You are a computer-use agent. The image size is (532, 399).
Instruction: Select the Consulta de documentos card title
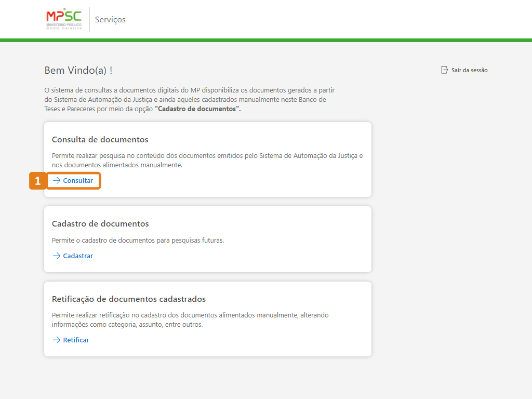click(100, 140)
